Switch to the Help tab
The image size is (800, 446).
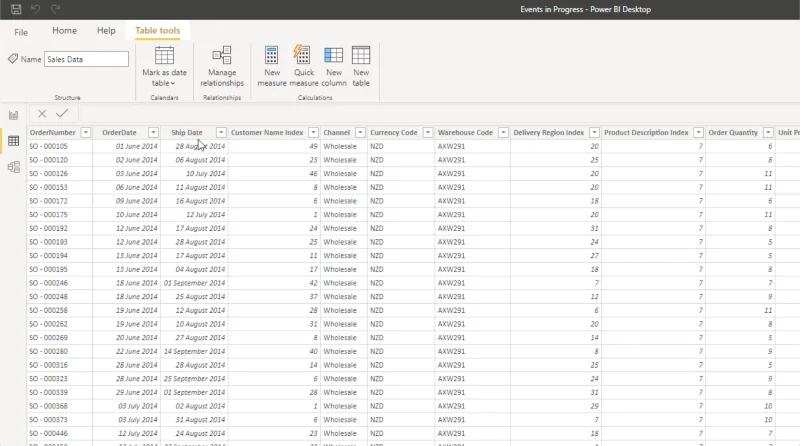[x=106, y=31]
